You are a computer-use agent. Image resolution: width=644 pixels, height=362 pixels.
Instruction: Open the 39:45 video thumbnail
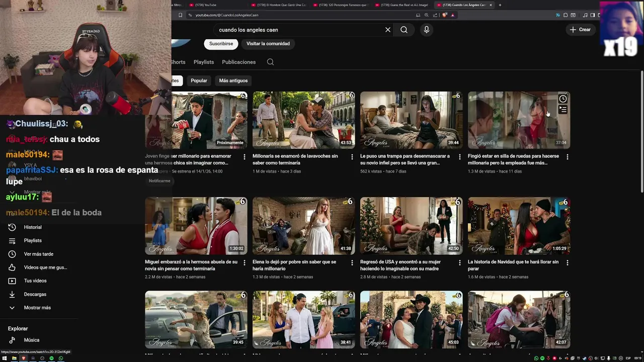(196, 320)
